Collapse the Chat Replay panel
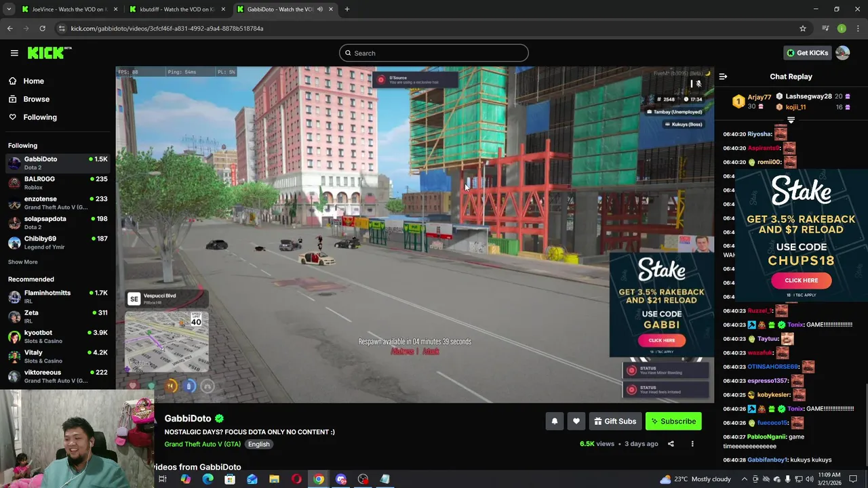Screen dimensions: 868x488 click(x=723, y=77)
